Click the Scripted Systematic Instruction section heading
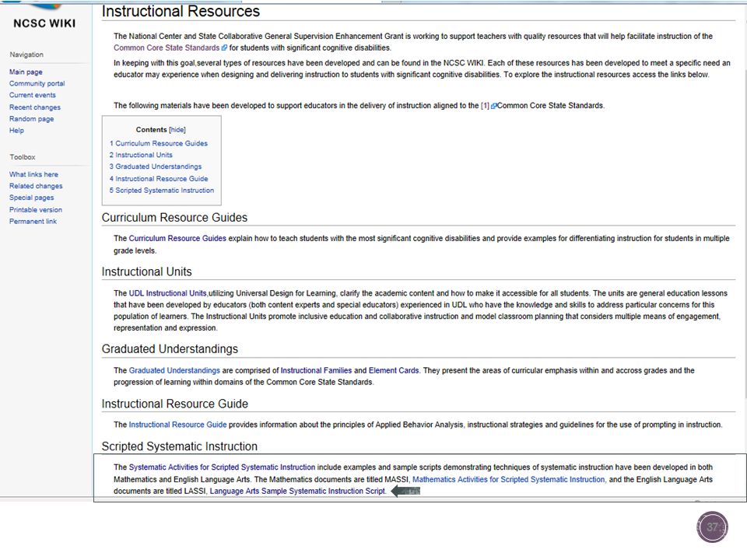Viewport: 747px width, 560px height. pos(180,446)
